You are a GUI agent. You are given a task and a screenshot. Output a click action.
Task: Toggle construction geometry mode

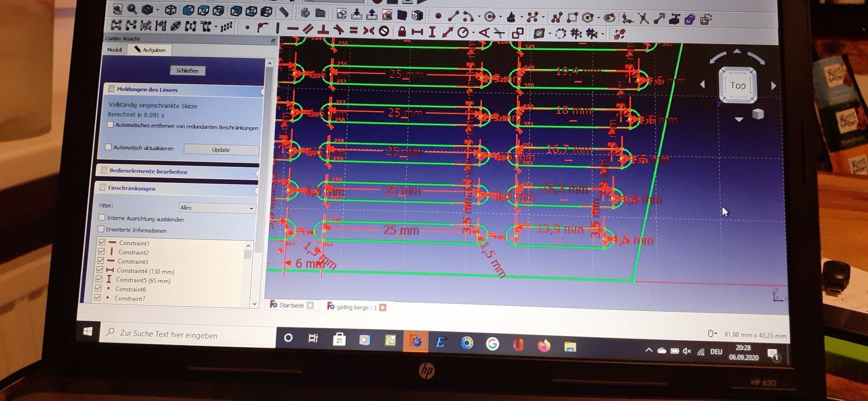pyautogui.click(x=706, y=19)
